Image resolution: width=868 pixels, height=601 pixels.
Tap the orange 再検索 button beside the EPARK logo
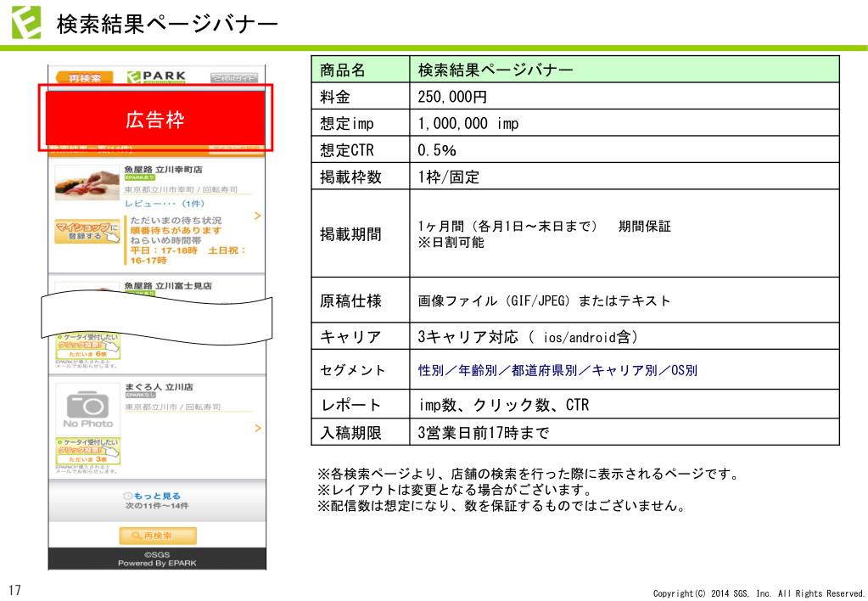(x=84, y=77)
